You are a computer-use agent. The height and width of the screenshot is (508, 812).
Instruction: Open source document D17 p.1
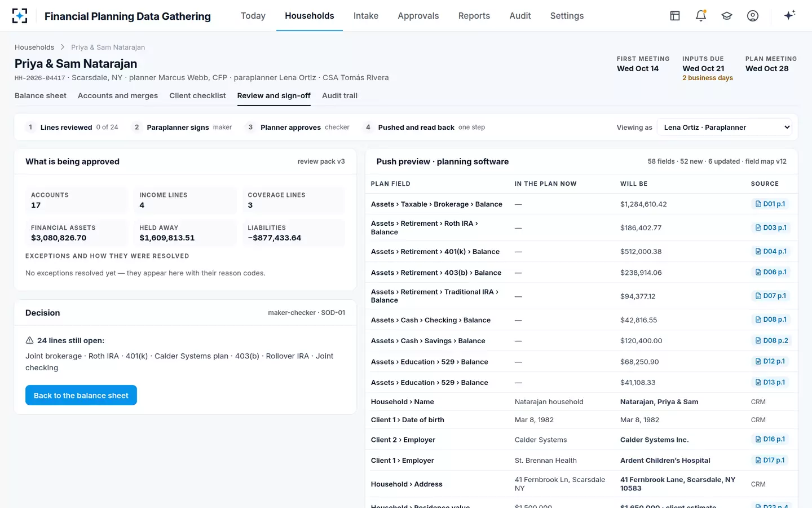(770, 460)
